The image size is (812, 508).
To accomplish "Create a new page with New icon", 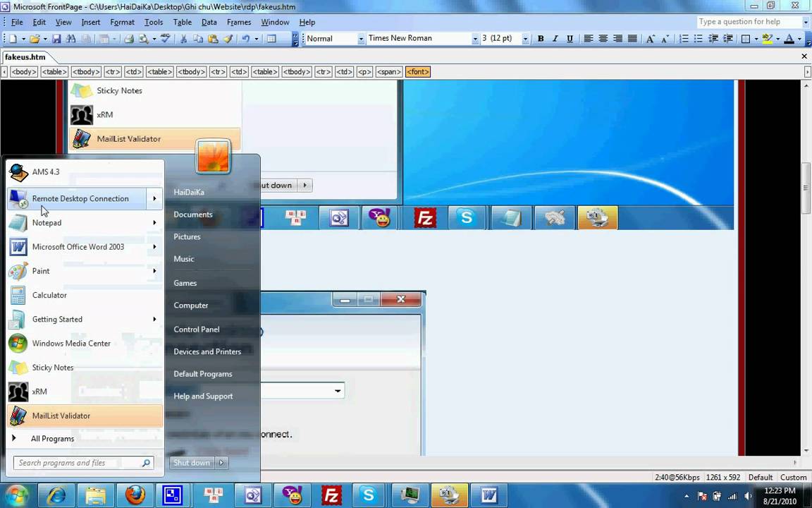I will [x=13, y=39].
